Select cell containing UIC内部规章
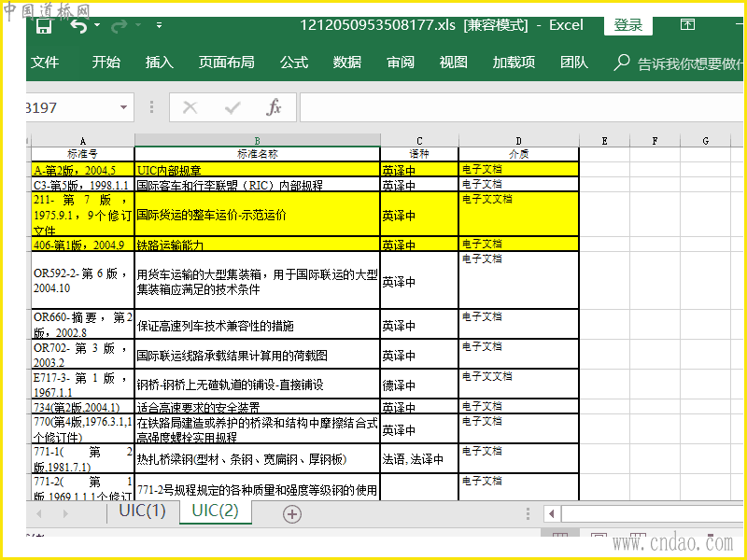This screenshot has height=560, width=747. [258, 170]
